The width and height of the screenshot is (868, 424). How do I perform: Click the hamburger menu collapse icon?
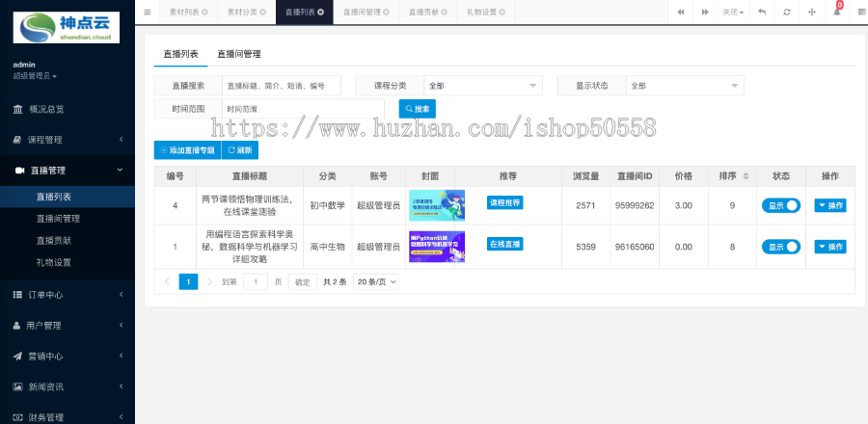point(148,12)
